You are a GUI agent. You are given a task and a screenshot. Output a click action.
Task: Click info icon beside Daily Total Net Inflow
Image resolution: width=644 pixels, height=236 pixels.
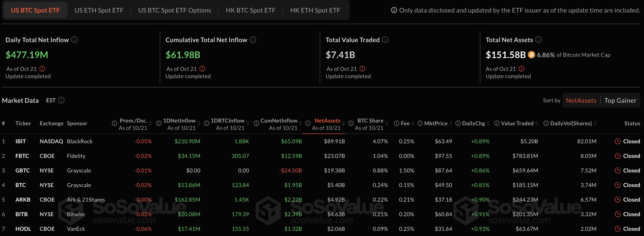click(74, 40)
